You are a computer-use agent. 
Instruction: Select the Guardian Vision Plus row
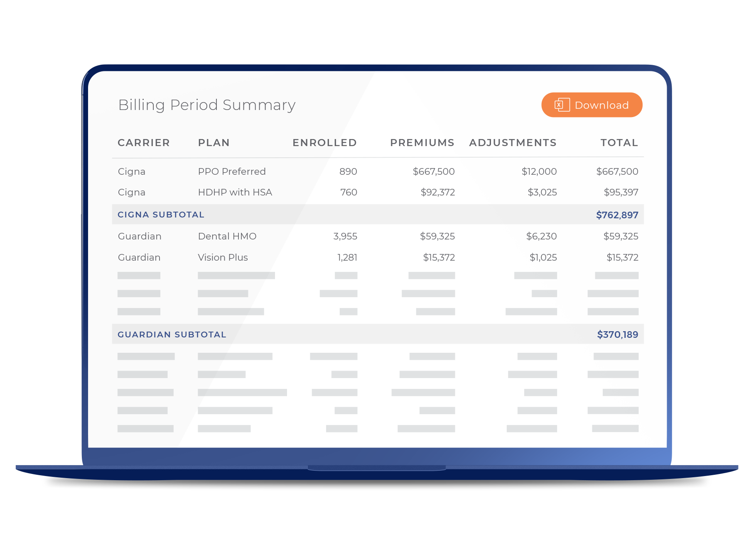pyautogui.click(x=291, y=257)
